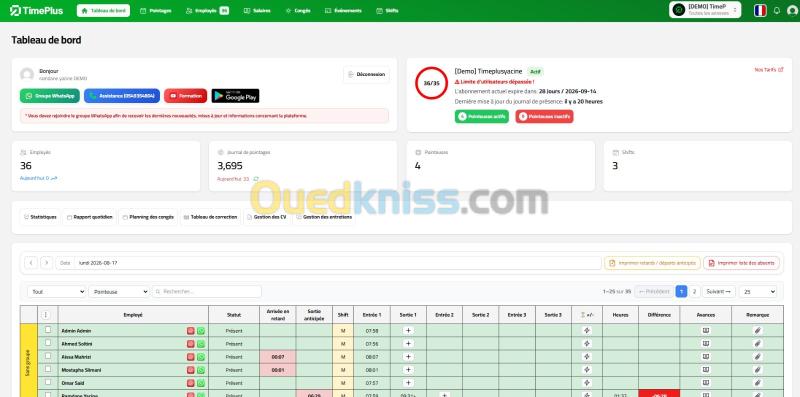Open the Tableau de bord menu
The width and height of the screenshot is (800, 397).
pyautogui.click(x=103, y=10)
